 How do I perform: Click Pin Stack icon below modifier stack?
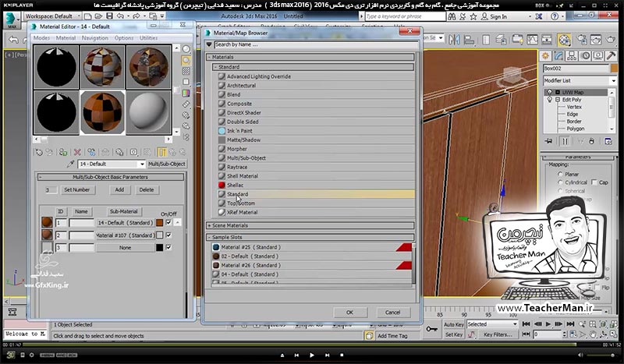coord(549,141)
